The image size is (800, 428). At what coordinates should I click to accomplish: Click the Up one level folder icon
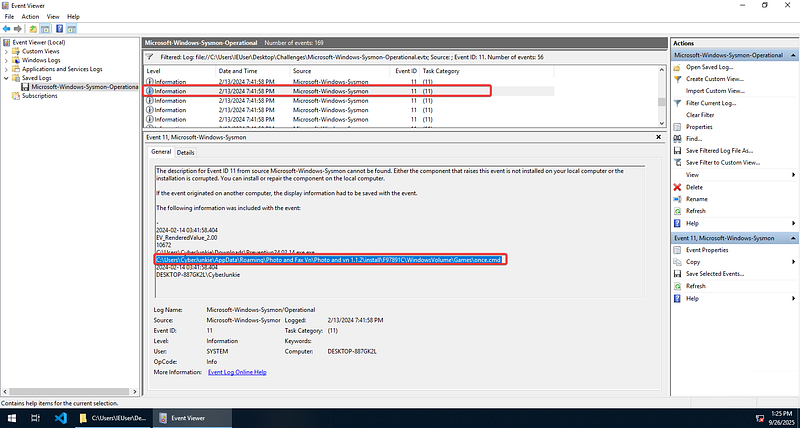click(33, 29)
